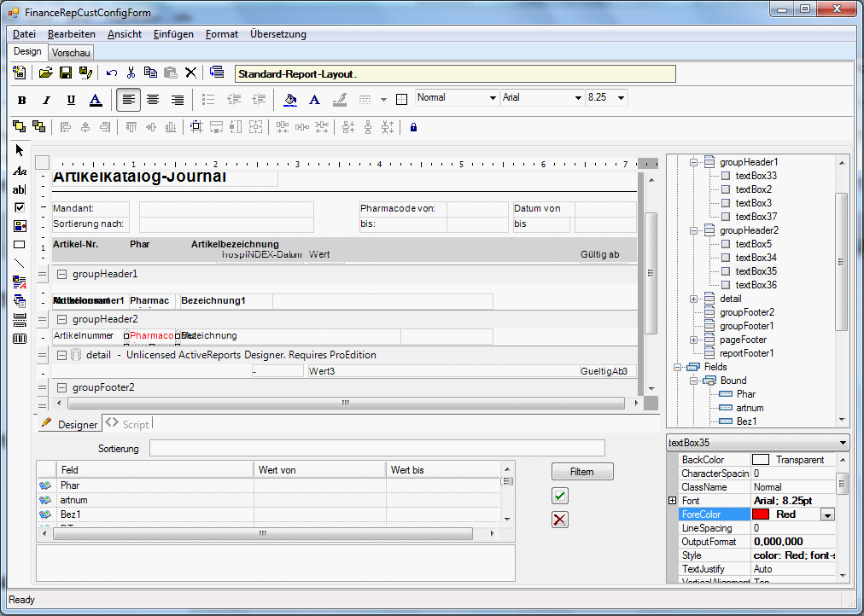Open the Arial font name dropdown
This screenshot has height=616, width=864.
(x=578, y=98)
